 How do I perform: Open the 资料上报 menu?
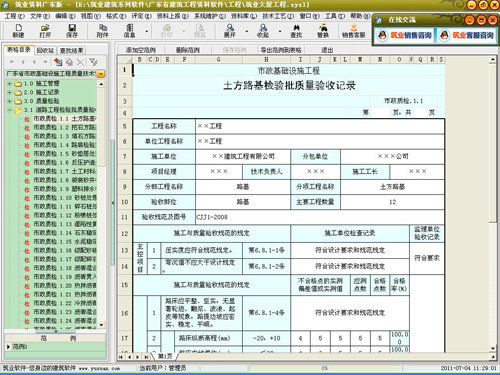(173, 16)
